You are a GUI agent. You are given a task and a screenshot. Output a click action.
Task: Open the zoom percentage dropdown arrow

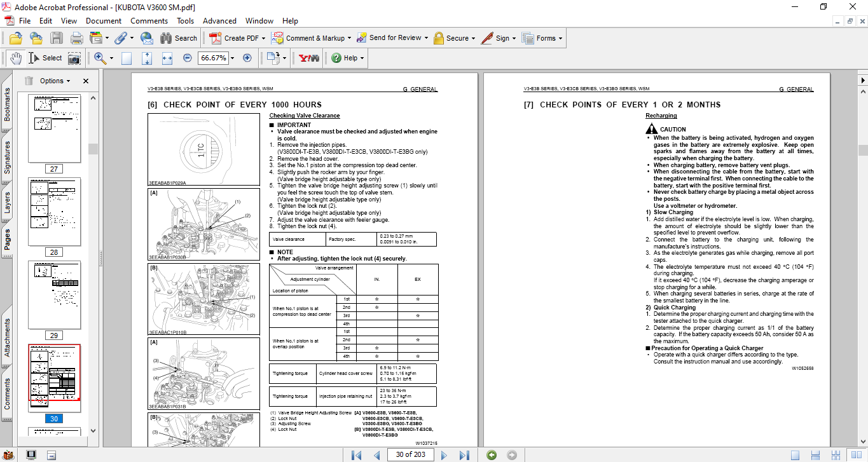pyautogui.click(x=232, y=58)
